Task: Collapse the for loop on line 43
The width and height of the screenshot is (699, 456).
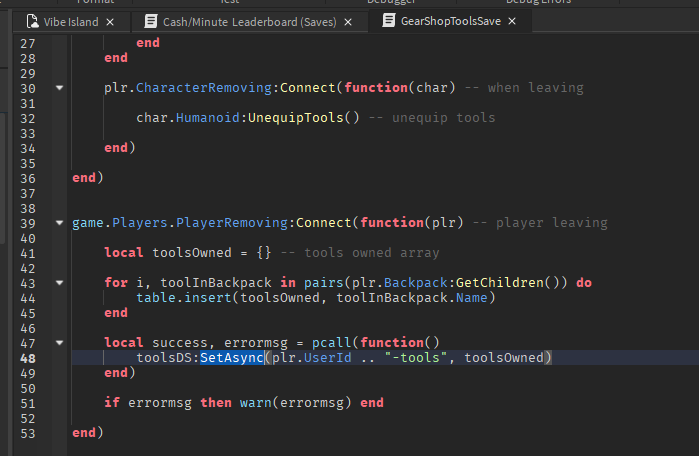Action: pos(59,283)
